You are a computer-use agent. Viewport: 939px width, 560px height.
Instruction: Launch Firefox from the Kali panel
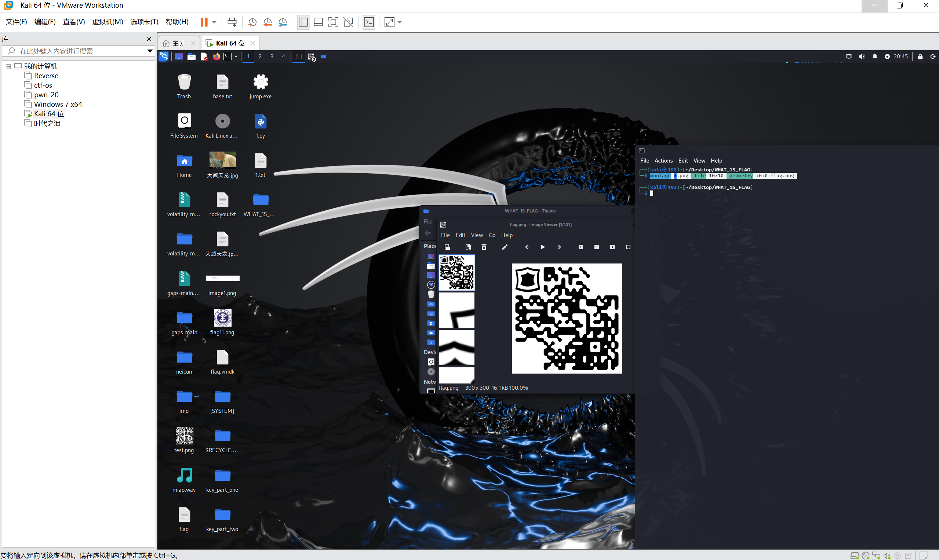pos(216,57)
